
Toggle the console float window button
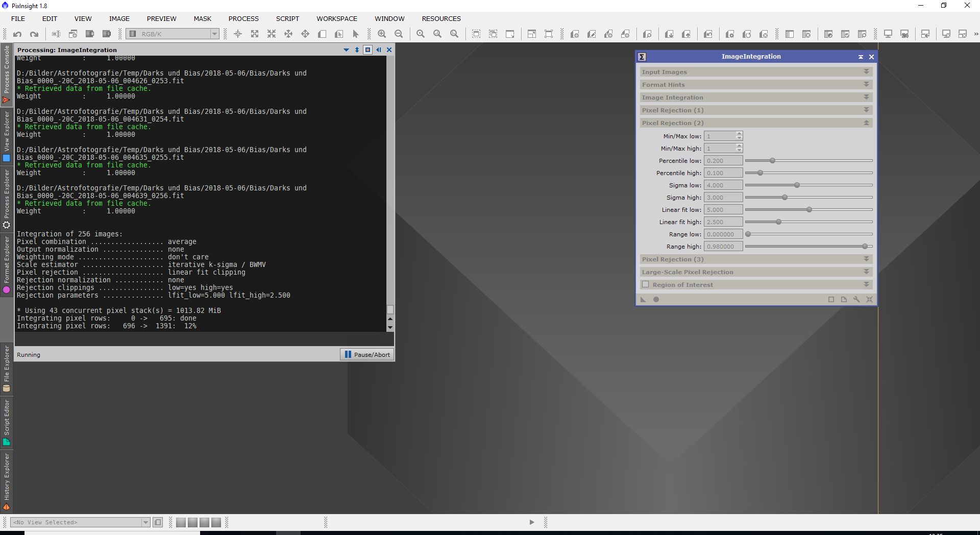pyautogui.click(x=367, y=50)
